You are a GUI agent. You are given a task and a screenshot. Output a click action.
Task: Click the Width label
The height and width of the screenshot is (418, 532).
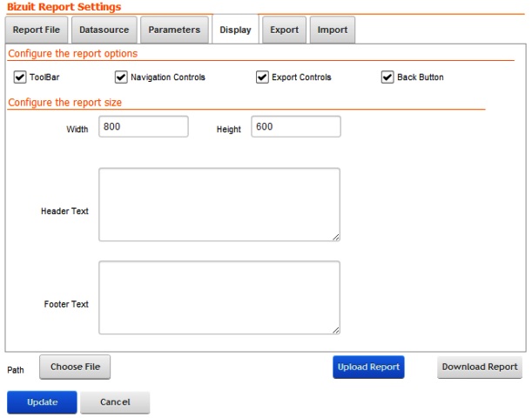pos(77,129)
